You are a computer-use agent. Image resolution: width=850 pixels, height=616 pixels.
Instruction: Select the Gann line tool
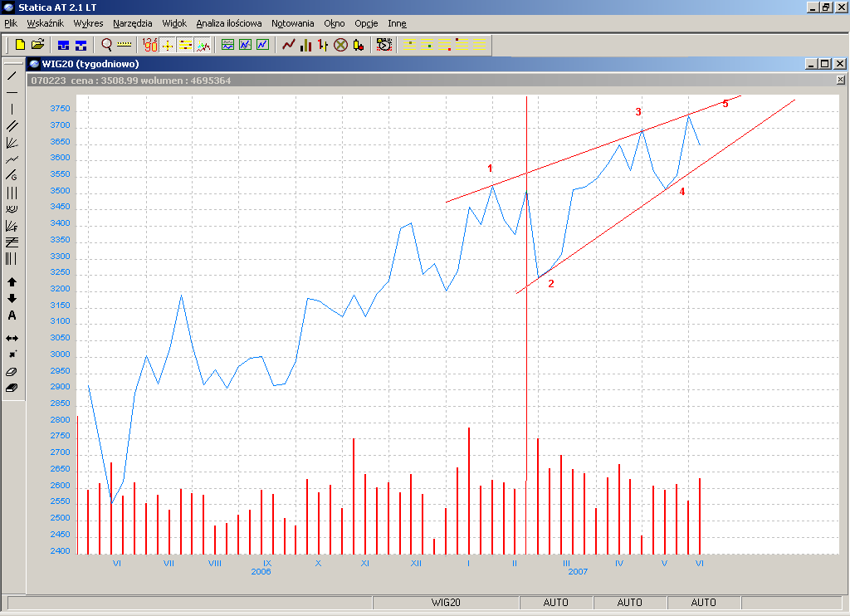point(12,176)
